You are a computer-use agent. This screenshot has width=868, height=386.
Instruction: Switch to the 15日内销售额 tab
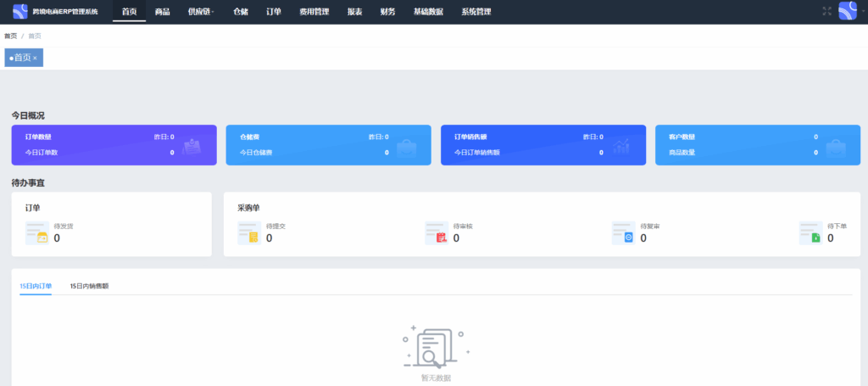pos(89,286)
